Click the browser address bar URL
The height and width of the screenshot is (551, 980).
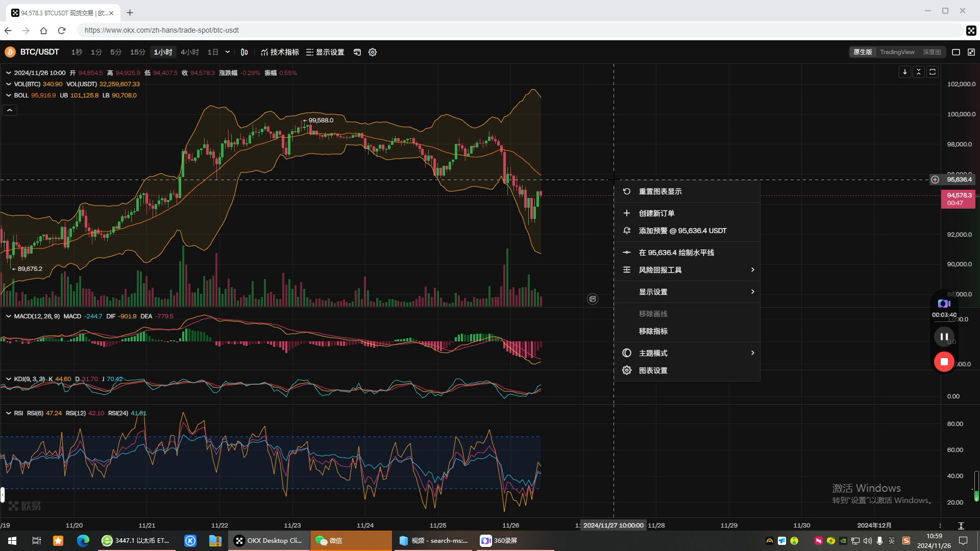(x=162, y=30)
